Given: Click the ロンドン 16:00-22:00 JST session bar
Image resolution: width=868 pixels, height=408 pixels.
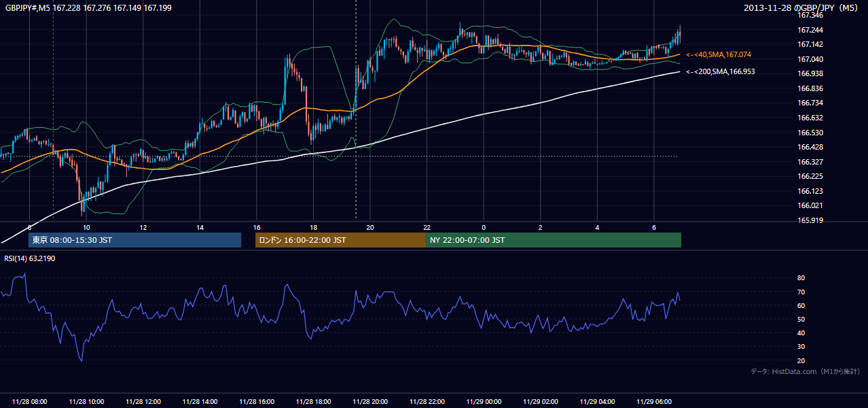Looking at the screenshot, I should (340, 240).
